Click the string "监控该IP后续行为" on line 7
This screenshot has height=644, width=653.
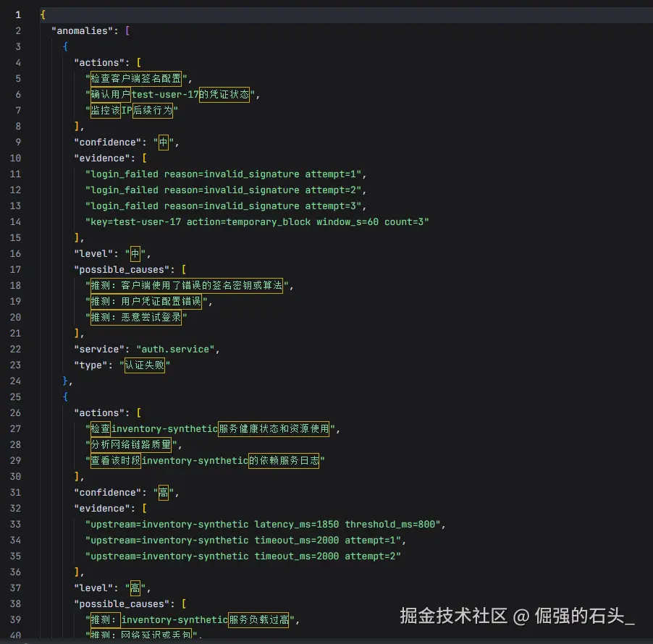click(x=132, y=110)
